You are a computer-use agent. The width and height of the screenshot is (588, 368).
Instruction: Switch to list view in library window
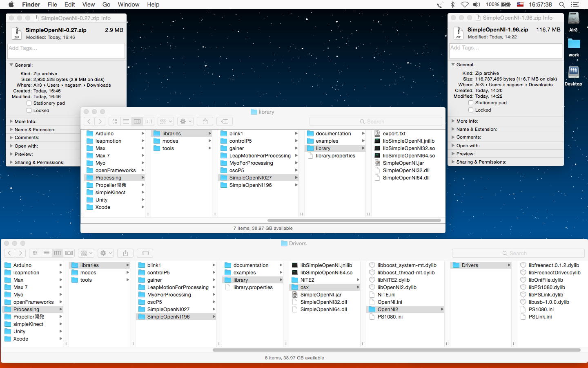pos(126,121)
